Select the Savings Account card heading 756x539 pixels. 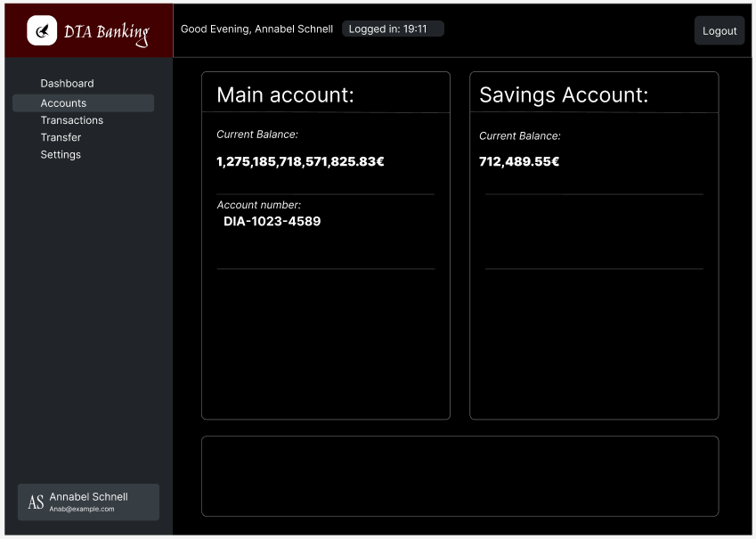[x=564, y=95]
